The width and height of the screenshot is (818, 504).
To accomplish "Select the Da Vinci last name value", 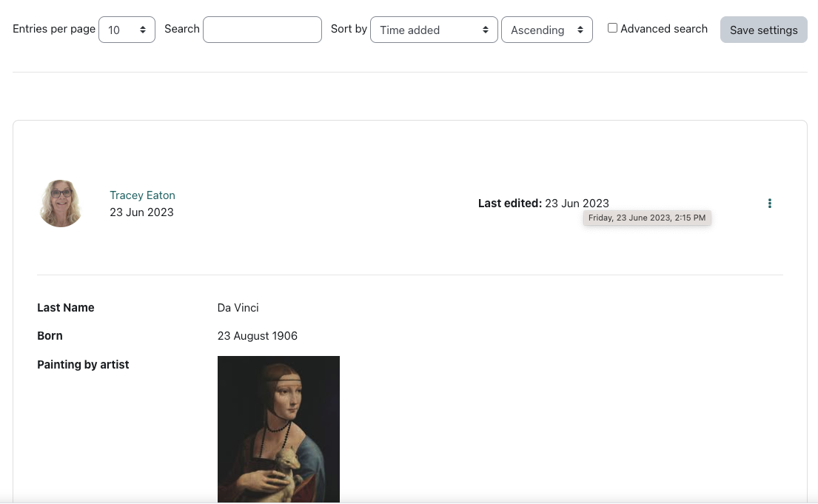I will [238, 308].
